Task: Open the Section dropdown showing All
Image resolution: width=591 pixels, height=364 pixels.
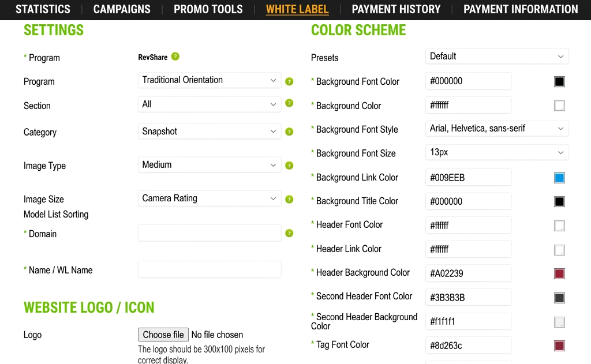Action: point(210,104)
